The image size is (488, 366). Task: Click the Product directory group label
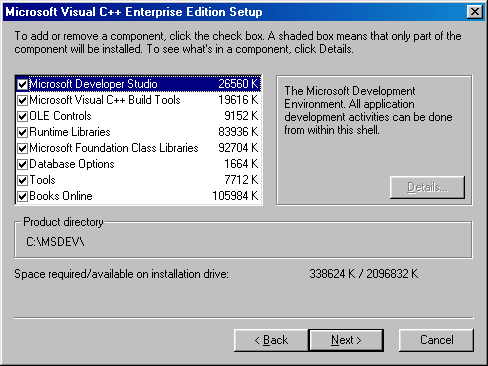click(63, 222)
